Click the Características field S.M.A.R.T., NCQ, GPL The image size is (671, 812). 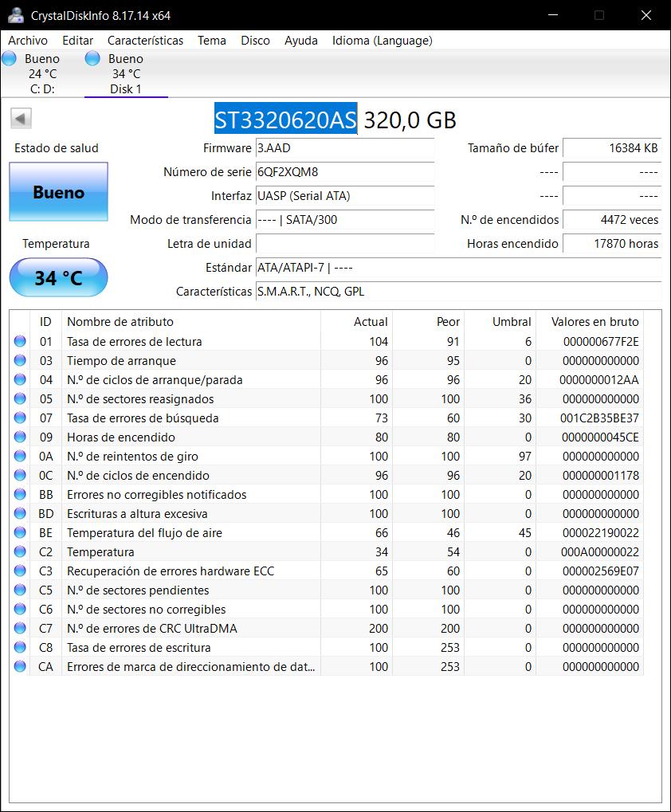click(458, 292)
